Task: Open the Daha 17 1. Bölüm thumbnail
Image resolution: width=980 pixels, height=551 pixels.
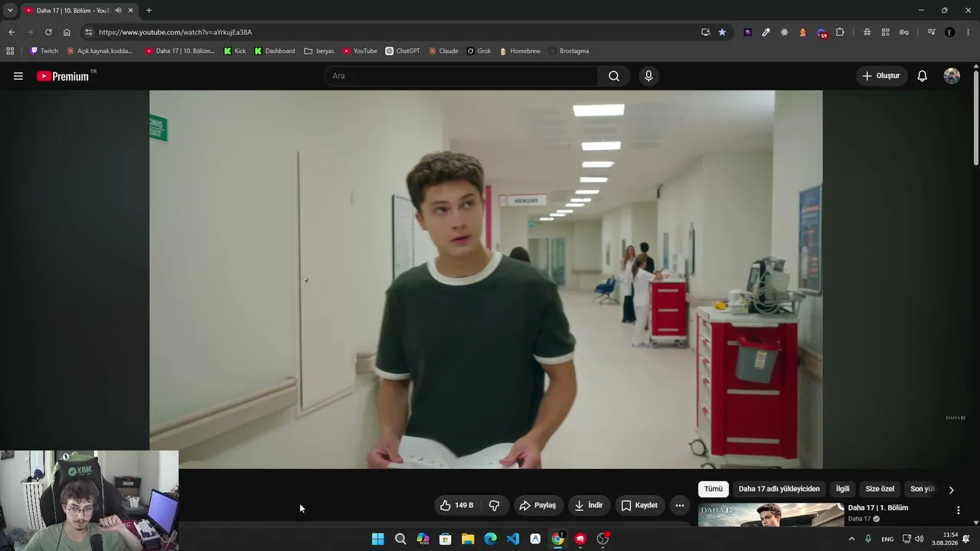Action: (x=771, y=515)
